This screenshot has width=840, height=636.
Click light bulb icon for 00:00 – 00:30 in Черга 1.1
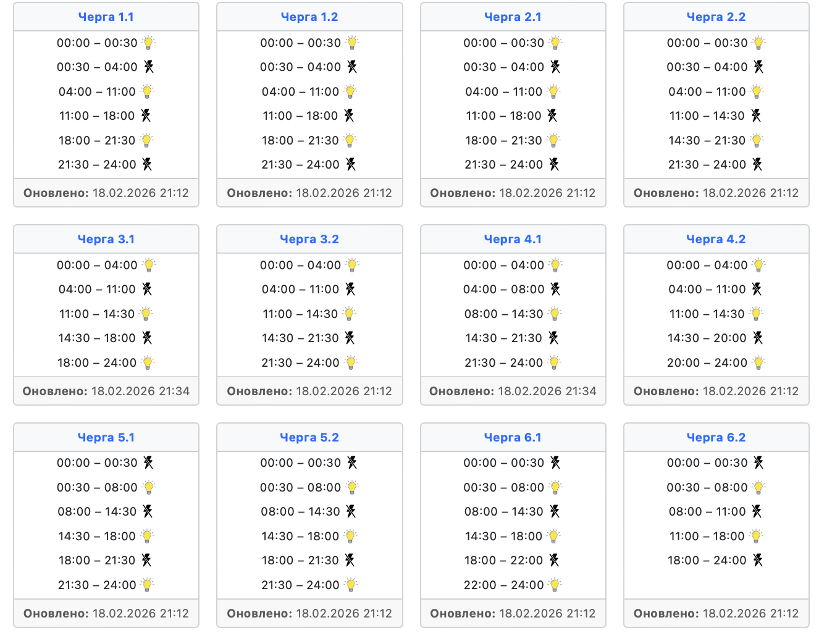pyautogui.click(x=148, y=43)
